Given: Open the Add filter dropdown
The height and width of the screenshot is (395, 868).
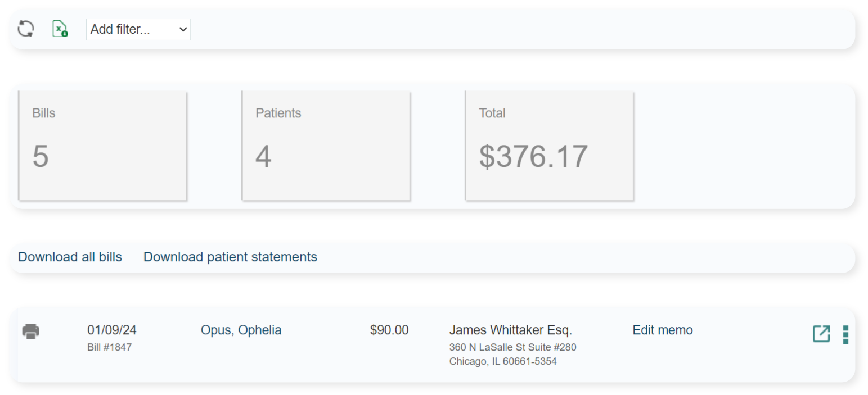Looking at the screenshot, I should pyautogui.click(x=138, y=30).
